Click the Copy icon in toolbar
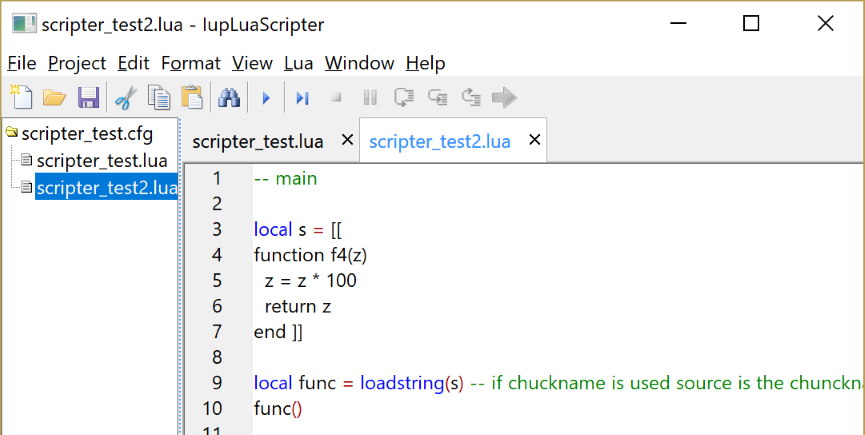The image size is (865, 435). click(x=158, y=97)
